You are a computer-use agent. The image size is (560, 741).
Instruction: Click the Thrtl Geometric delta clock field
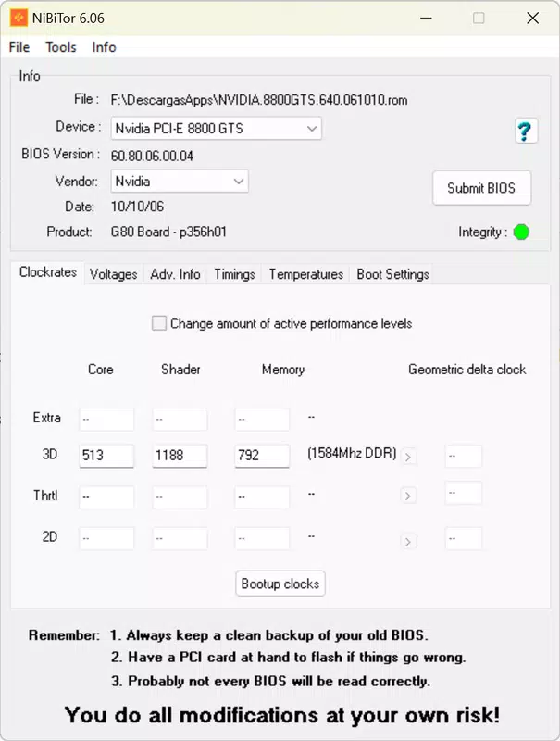coord(464,493)
